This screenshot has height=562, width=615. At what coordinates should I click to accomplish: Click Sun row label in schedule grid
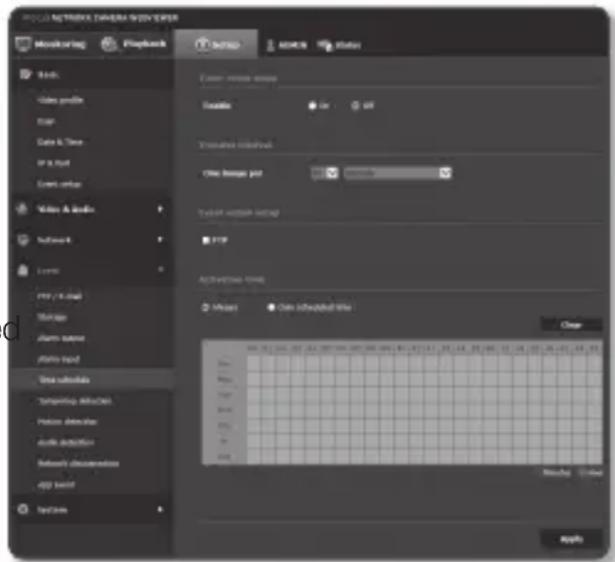tap(224, 364)
